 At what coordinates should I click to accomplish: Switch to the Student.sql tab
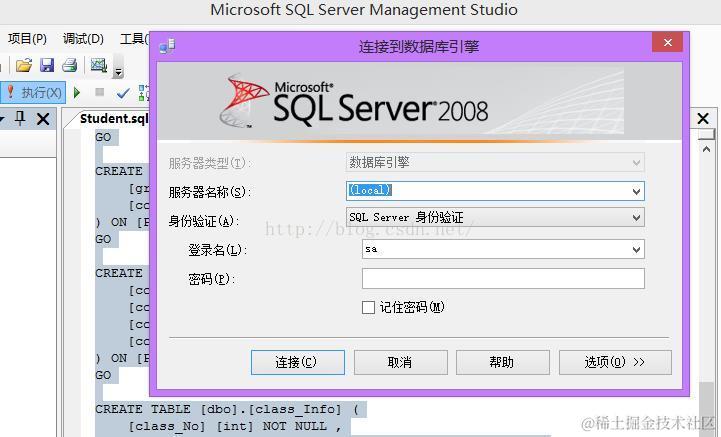114,119
